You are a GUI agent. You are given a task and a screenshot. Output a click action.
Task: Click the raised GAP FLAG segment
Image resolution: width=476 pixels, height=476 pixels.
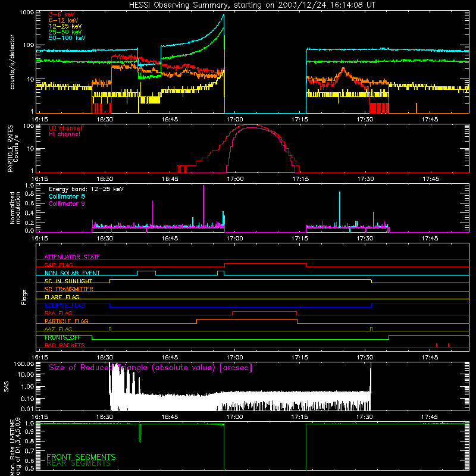(265, 264)
